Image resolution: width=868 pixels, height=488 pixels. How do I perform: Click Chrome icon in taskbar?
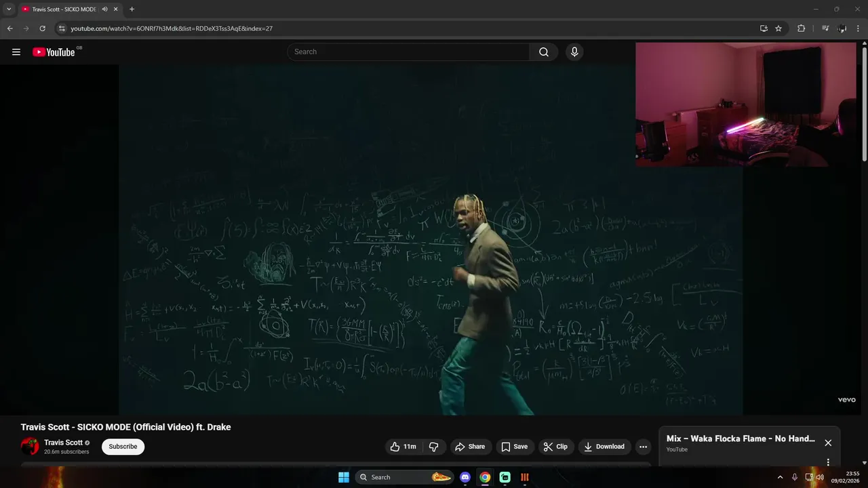485,477
